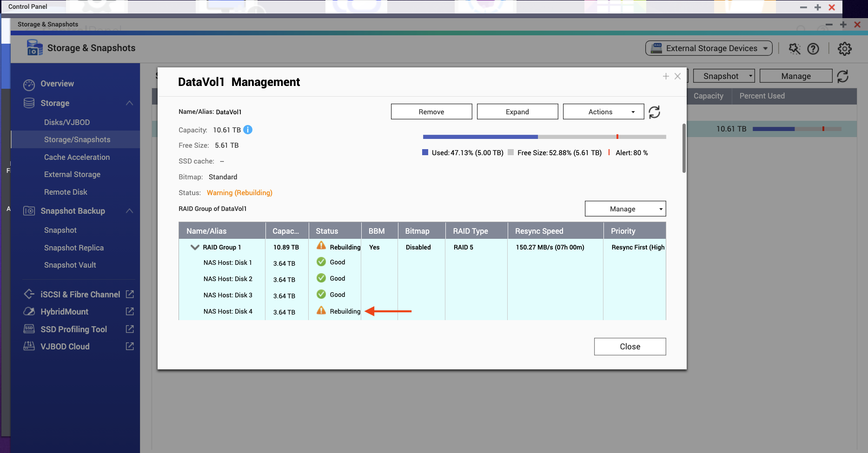Click the Expand button
Image resolution: width=868 pixels, height=453 pixels.
(517, 112)
